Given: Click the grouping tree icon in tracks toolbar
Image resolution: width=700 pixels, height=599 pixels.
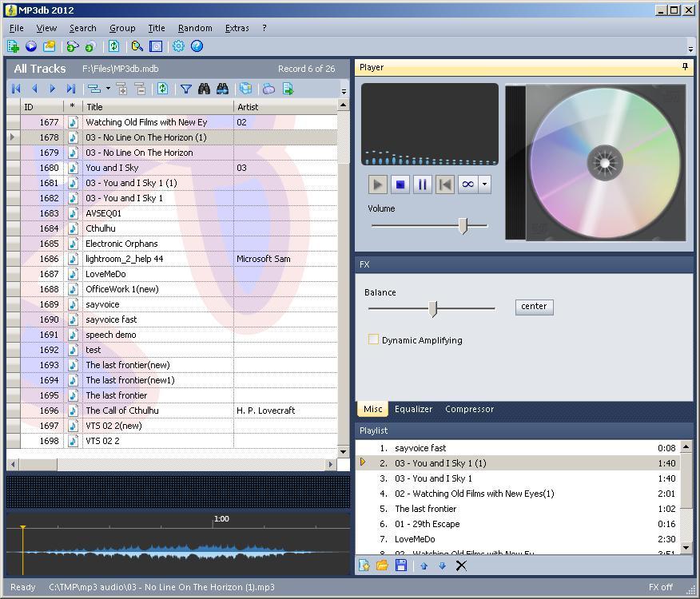Looking at the screenshot, I should point(93,89).
